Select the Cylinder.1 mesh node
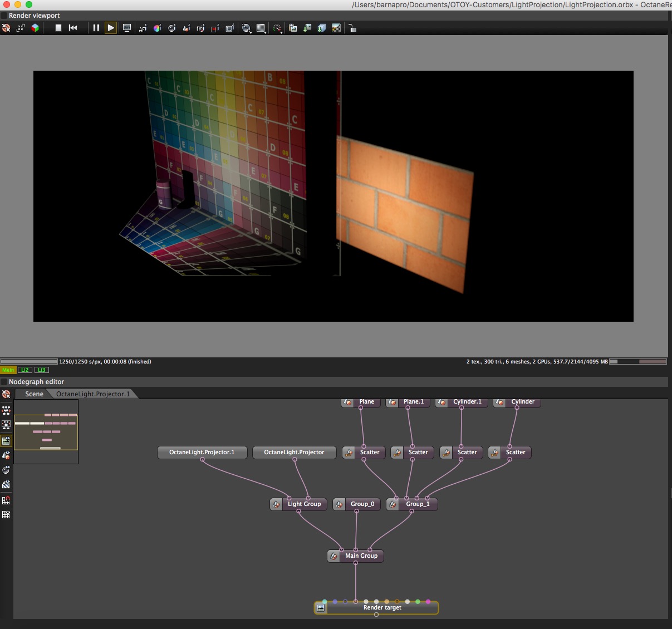 pyautogui.click(x=461, y=402)
